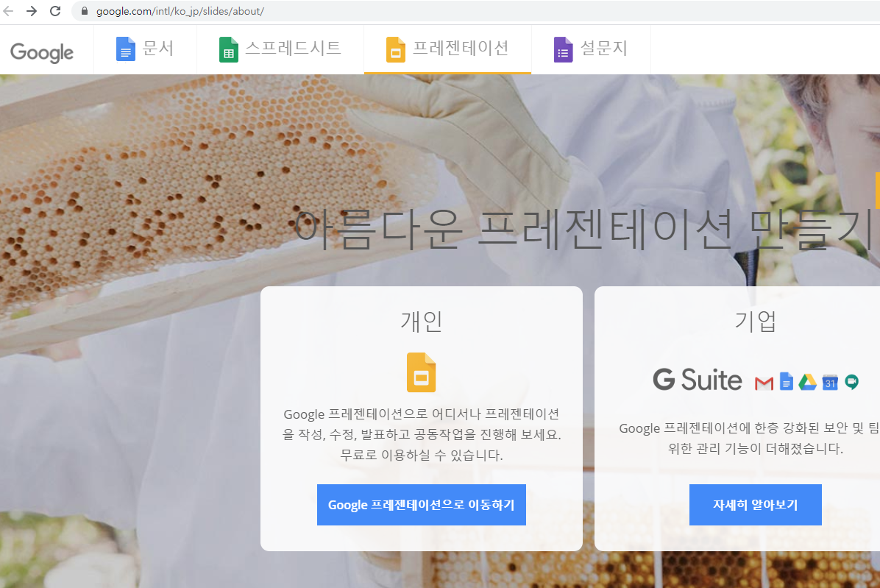Click the Docs icon next to G Suite
This screenshot has height=588, width=880.
(x=787, y=381)
